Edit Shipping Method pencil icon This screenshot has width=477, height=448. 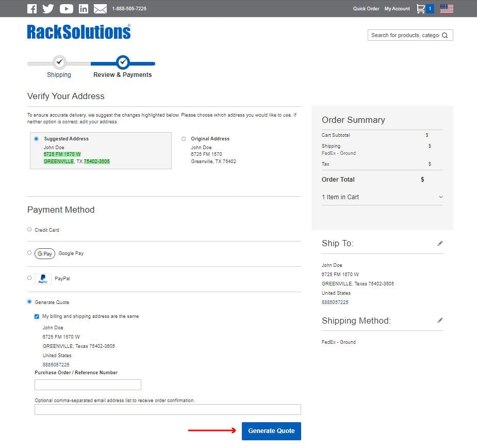coord(440,321)
